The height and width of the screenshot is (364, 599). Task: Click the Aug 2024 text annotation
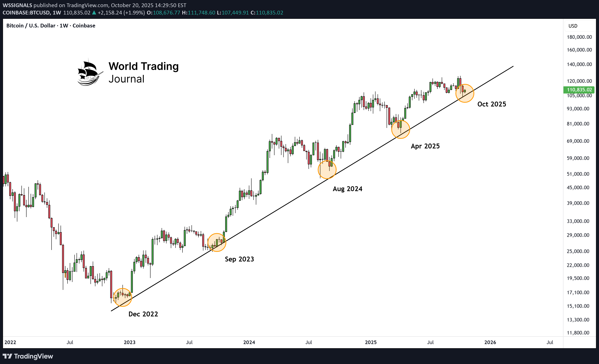tap(347, 189)
